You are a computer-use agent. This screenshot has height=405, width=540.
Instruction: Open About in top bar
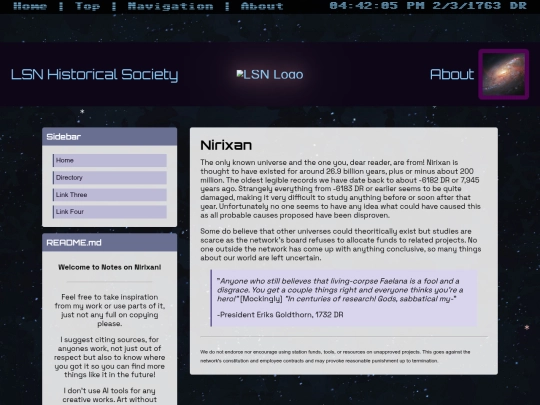[262, 6]
